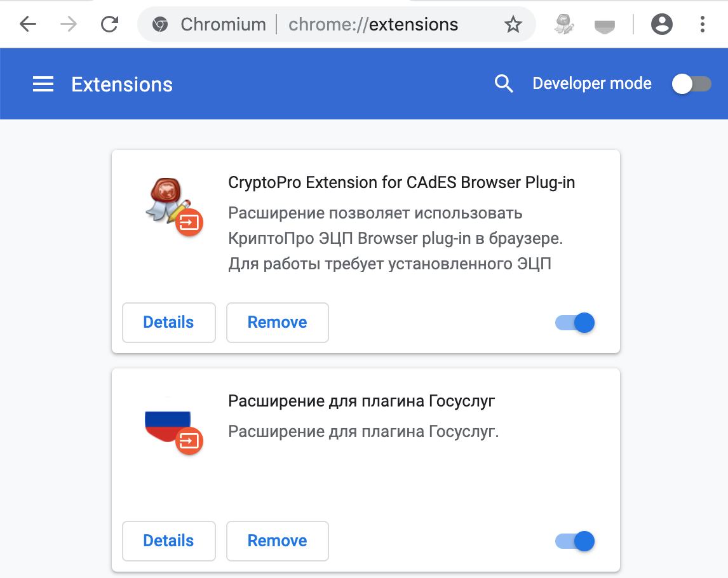
Task: Open Details for Госуслуг plugin extension
Action: coord(168,541)
